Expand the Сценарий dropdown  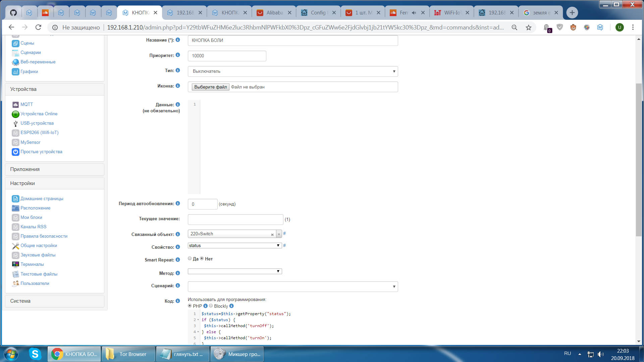click(292, 287)
